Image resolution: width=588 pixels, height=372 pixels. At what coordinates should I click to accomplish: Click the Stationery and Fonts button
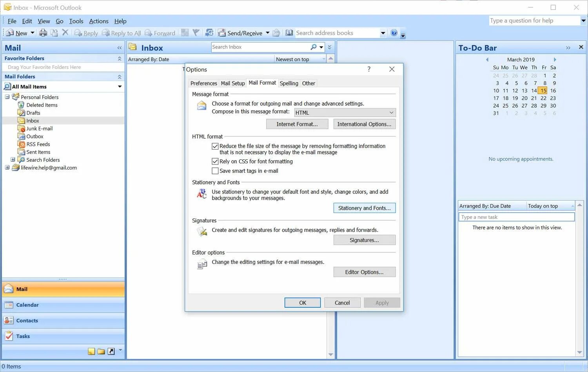click(x=365, y=208)
